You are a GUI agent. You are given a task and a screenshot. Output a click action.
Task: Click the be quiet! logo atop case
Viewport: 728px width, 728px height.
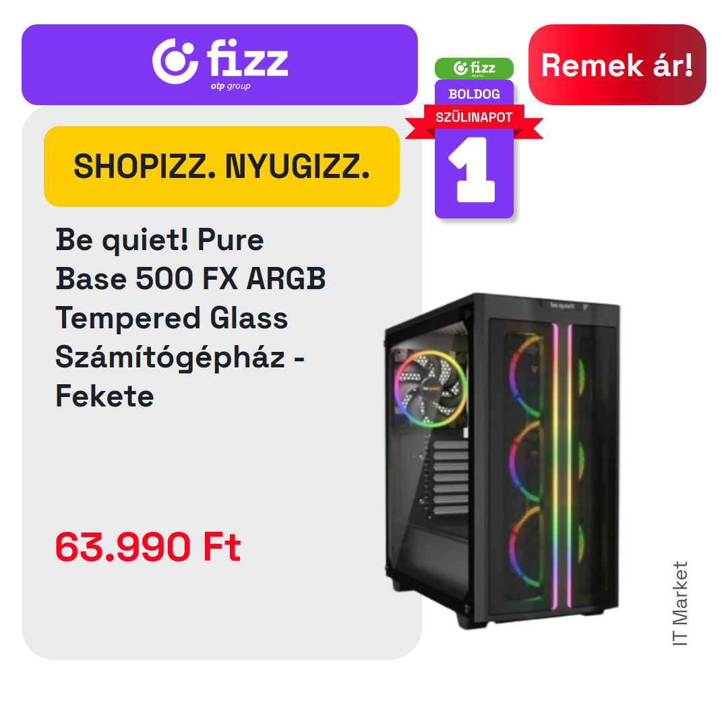[562, 305]
